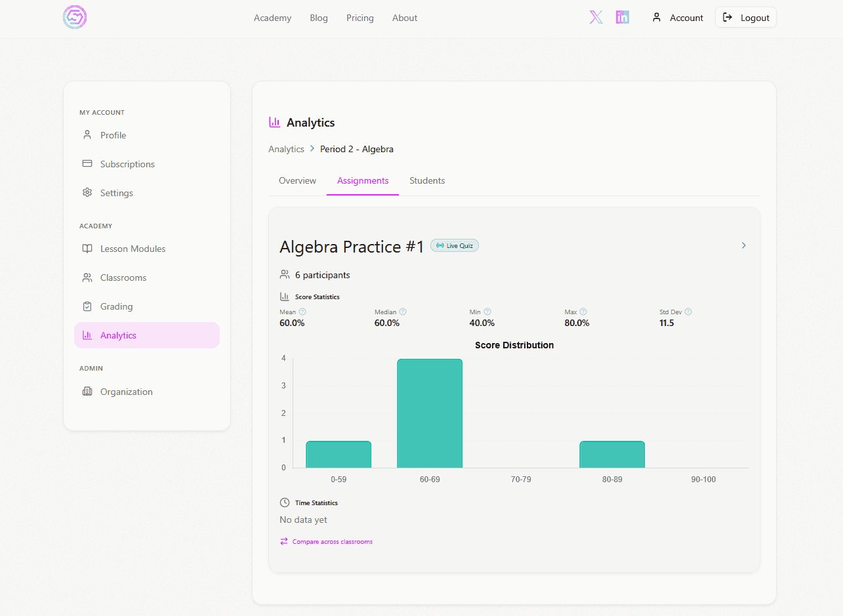Click the help icon beside Max
The image size is (843, 616).
coord(583,312)
